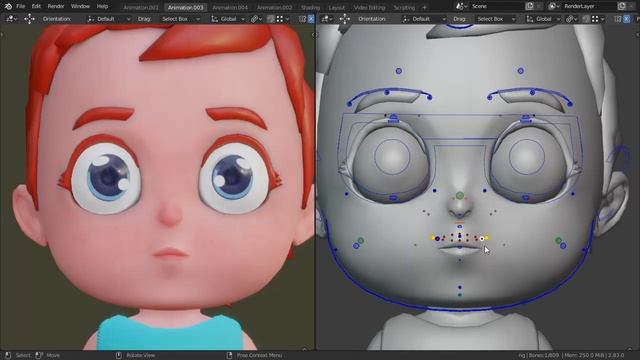
Task: Go to the Layout workspace tab
Action: [x=336, y=7]
